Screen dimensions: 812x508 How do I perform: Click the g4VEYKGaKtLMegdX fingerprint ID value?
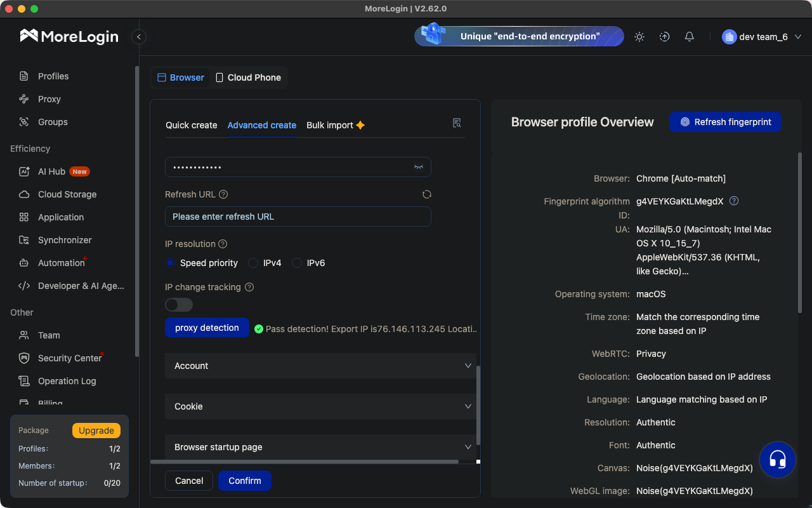coord(680,201)
